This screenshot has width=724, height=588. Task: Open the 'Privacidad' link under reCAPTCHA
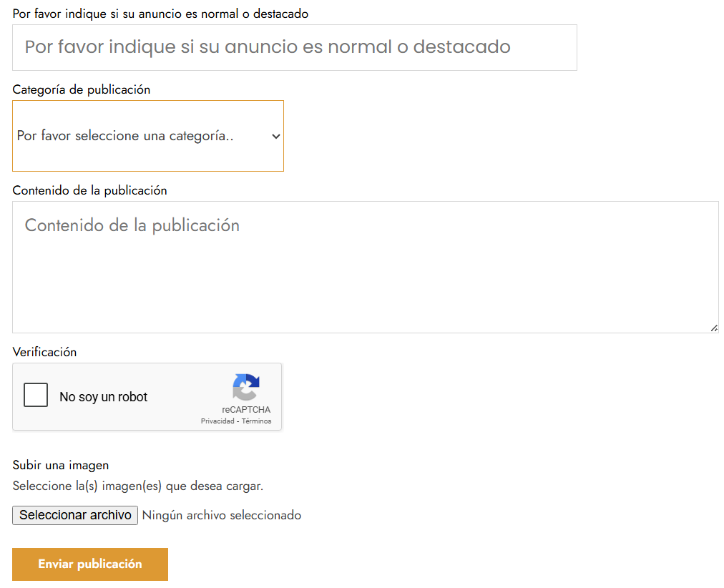pos(217,421)
